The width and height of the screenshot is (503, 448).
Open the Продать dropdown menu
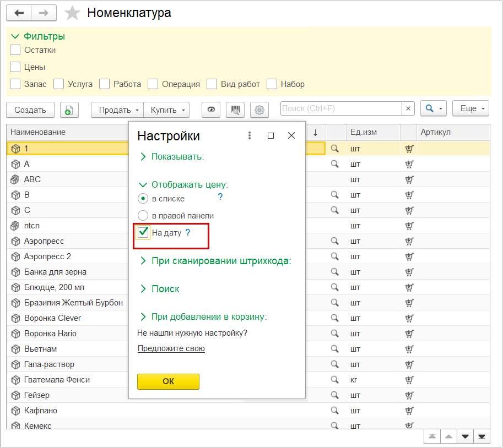point(117,110)
